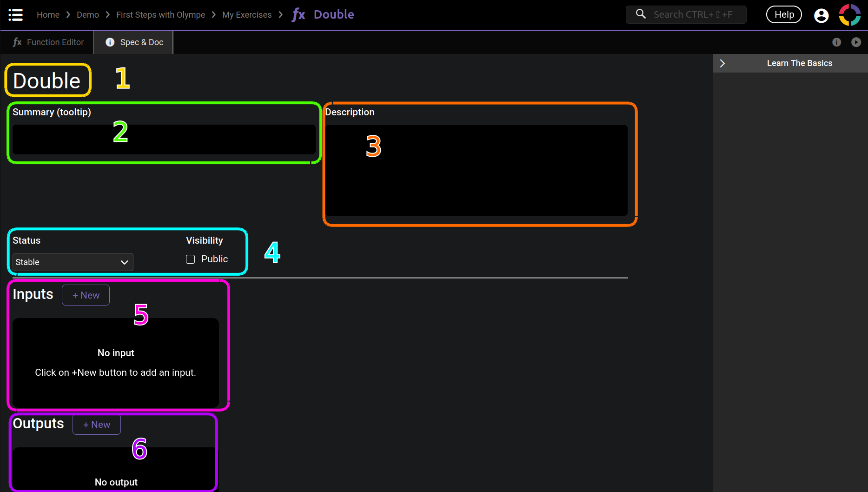The height and width of the screenshot is (492, 868).
Task: Click the info icon at top right
Action: click(x=836, y=42)
